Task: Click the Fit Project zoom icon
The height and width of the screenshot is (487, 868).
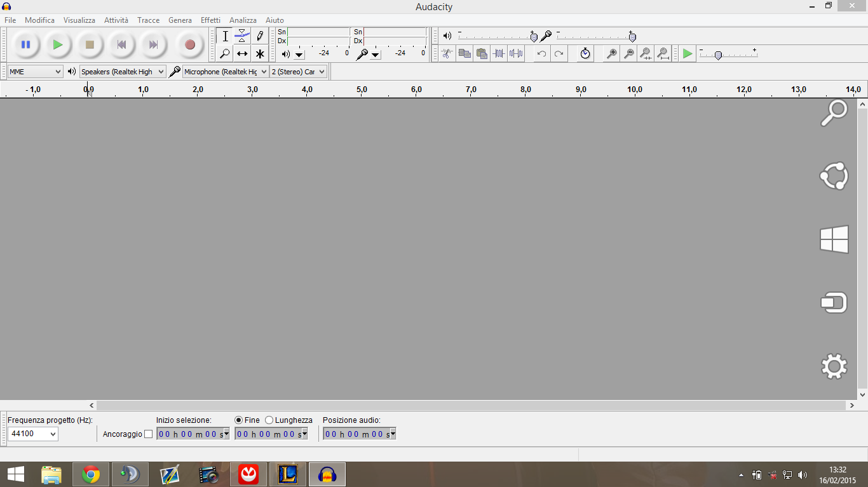Action: 663,53
